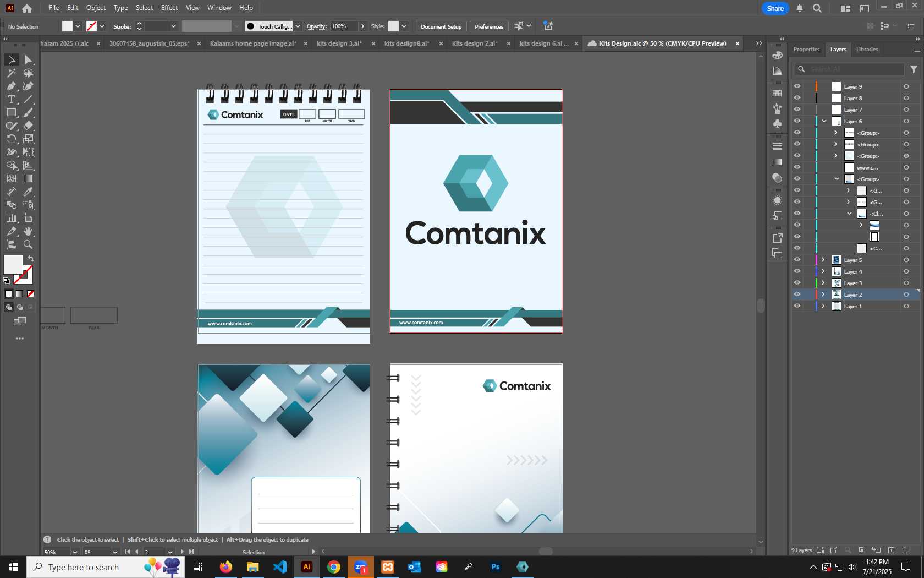924x578 pixels.
Task: Click the blue Share button
Action: pyautogui.click(x=776, y=8)
